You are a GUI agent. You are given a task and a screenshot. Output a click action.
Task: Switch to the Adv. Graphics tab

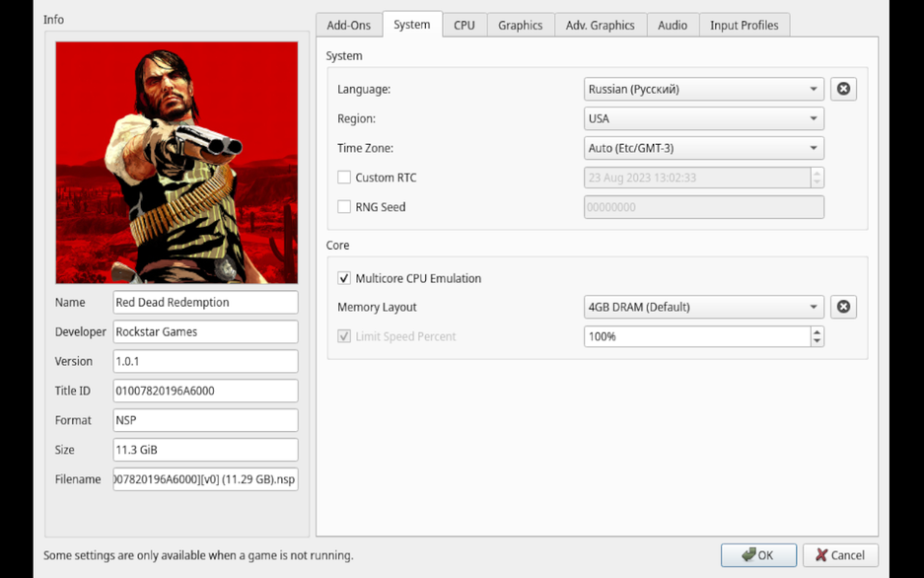click(x=601, y=26)
